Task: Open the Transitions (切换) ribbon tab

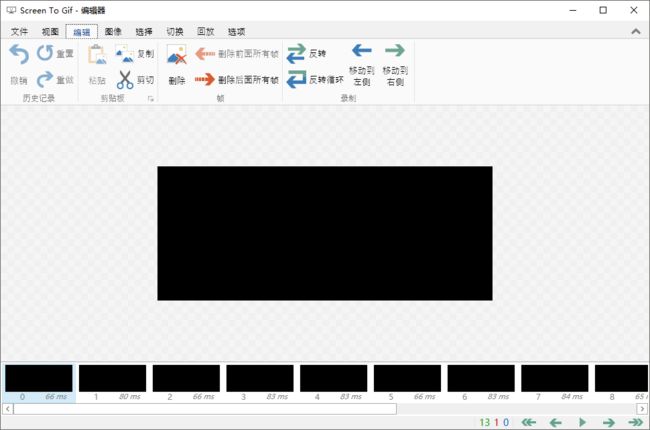Action: pos(175,32)
